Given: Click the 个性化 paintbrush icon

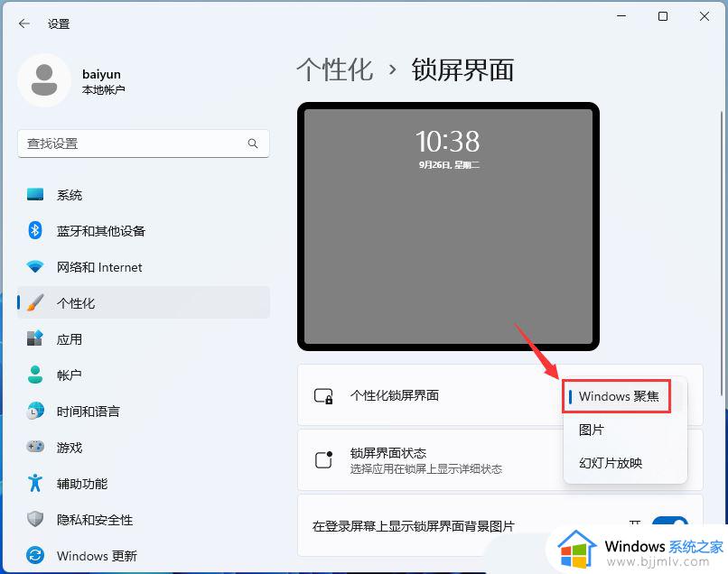Looking at the screenshot, I should tap(35, 302).
